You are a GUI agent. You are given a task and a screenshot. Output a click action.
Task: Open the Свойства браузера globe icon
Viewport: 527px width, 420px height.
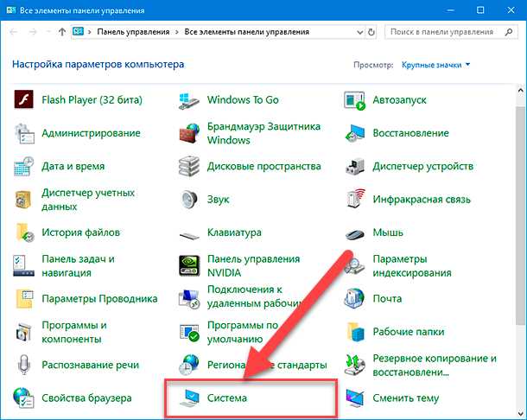pyautogui.click(x=24, y=398)
